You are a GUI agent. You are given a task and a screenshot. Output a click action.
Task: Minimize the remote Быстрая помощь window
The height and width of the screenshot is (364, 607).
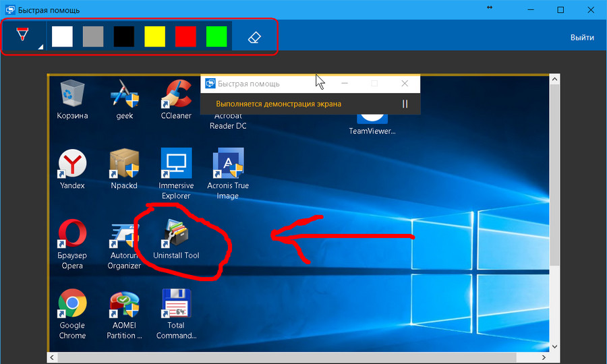point(345,83)
